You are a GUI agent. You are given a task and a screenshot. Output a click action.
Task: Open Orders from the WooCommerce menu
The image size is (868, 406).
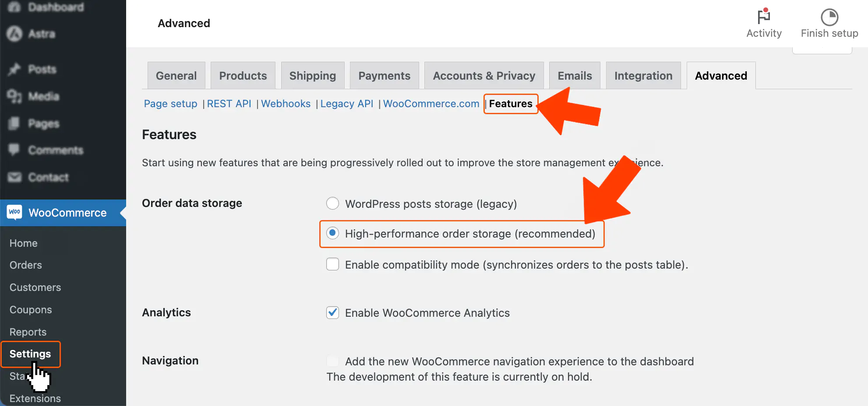click(25, 265)
